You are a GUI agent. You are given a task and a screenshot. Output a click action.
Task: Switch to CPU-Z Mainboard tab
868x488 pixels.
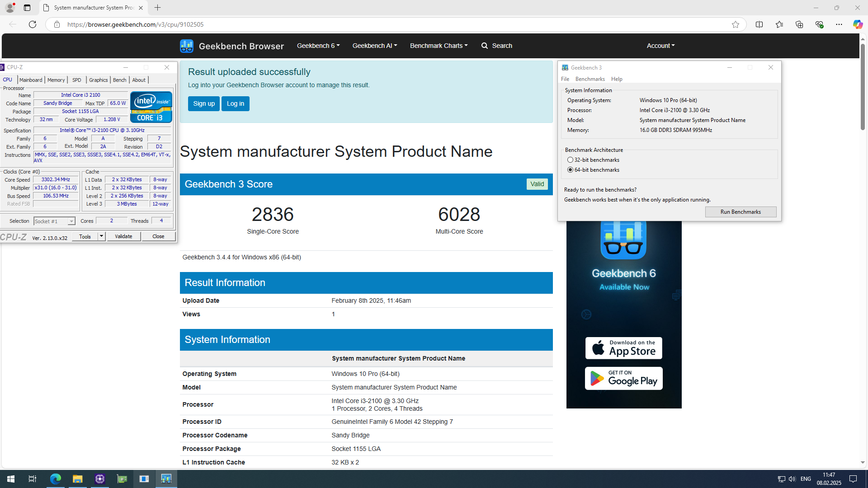pos(31,80)
